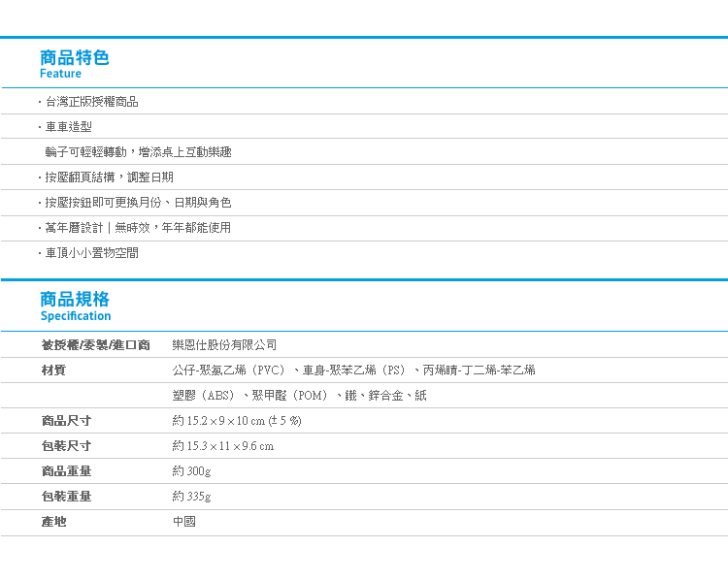Viewport: 728px width, 580px height.
Task: Click the 包裝重量 value 約 335g
Action: click(191, 497)
